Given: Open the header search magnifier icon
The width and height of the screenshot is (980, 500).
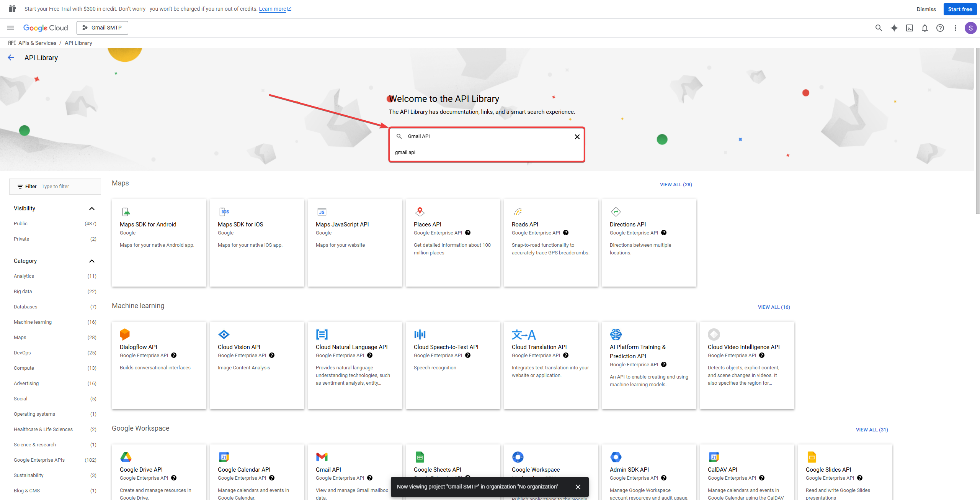Looking at the screenshot, I should click(x=879, y=28).
